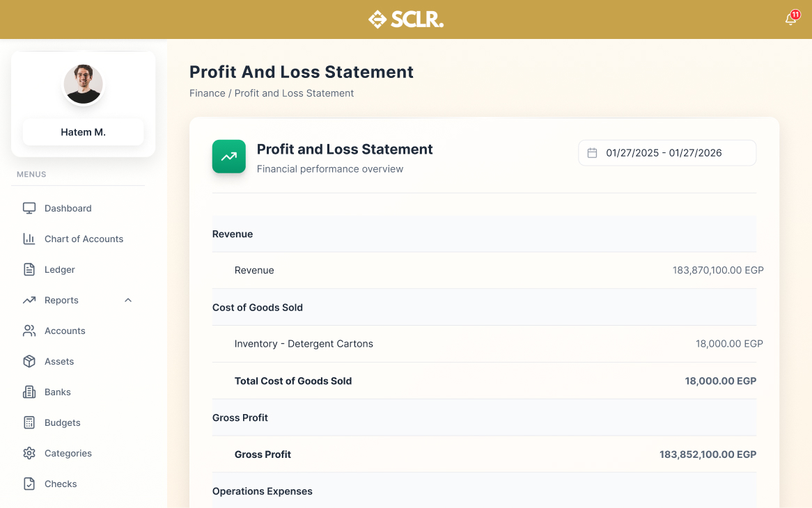Screen dimensions: 812x508
Task: Click the SCLR logo in header
Action: click(406, 19)
